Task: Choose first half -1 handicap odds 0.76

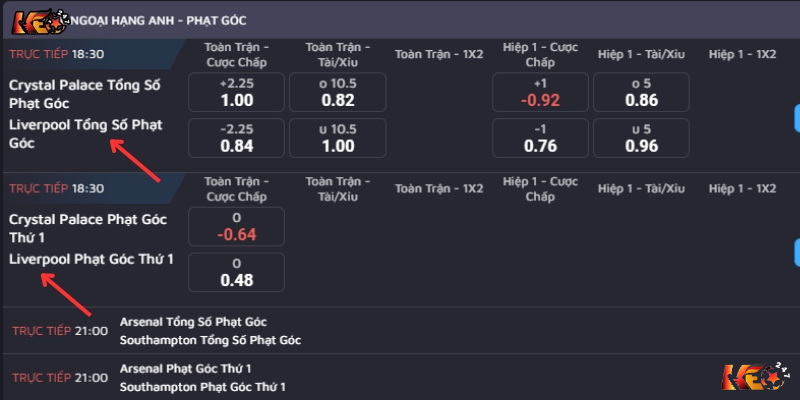Action: coord(540,138)
